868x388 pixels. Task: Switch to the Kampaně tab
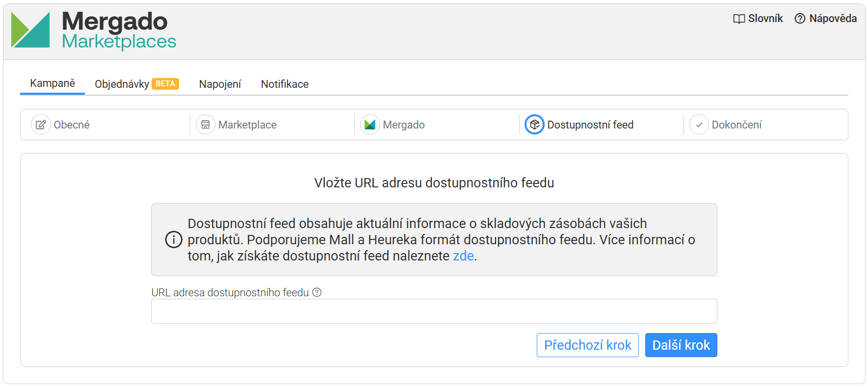53,83
